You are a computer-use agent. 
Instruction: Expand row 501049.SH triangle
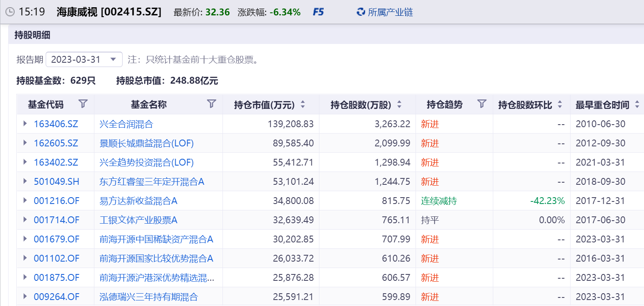click(25, 181)
